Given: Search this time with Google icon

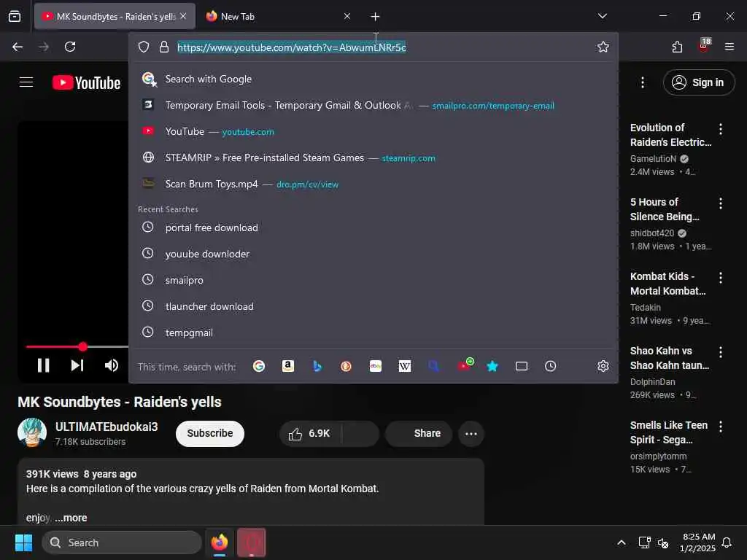Looking at the screenshot, I should pyautogui.click(x=259, y=366).
